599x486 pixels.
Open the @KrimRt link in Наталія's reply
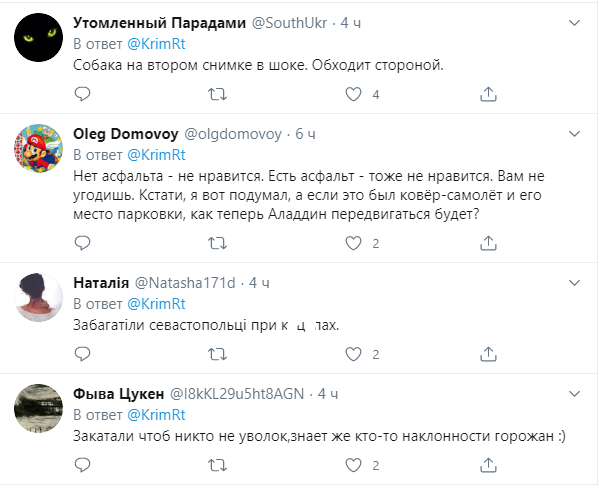coord(156,304)
